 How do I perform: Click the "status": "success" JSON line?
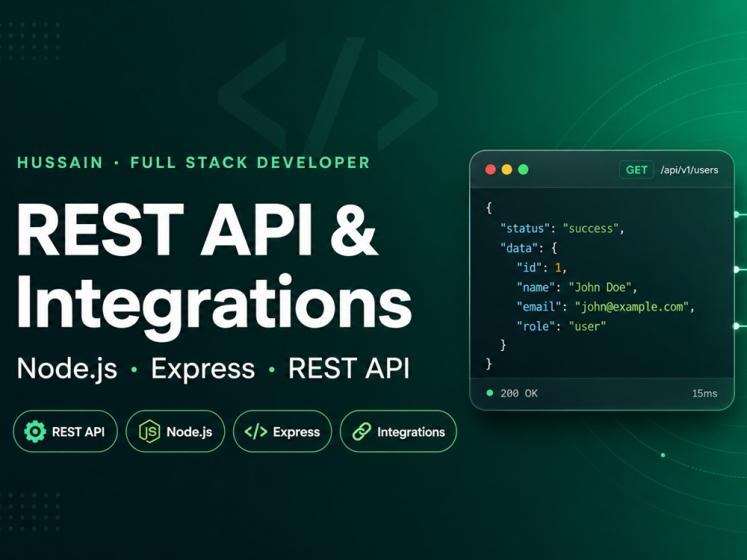[562, 228]
